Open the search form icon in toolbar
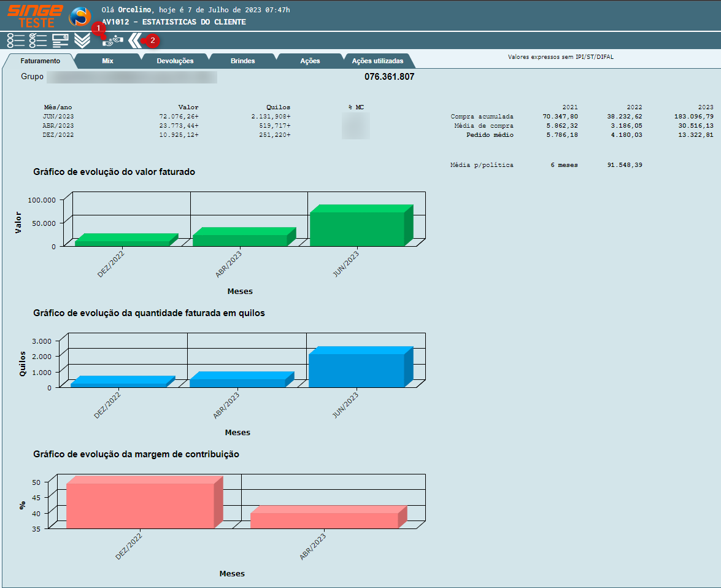The width and height of the screenshot is (721, 588). click(60, 41)
